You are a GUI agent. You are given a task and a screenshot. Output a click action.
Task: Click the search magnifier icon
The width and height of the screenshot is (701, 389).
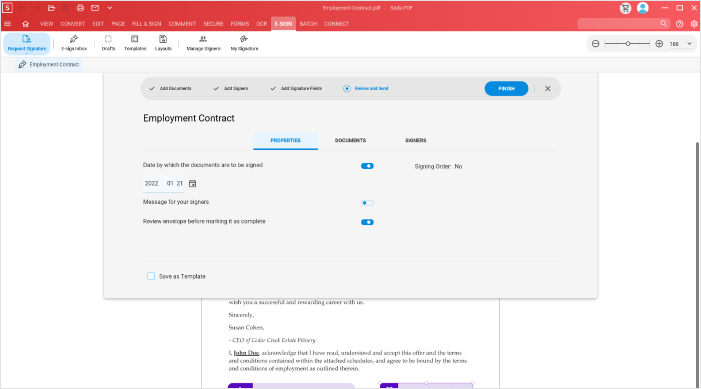tap(664, 23)
